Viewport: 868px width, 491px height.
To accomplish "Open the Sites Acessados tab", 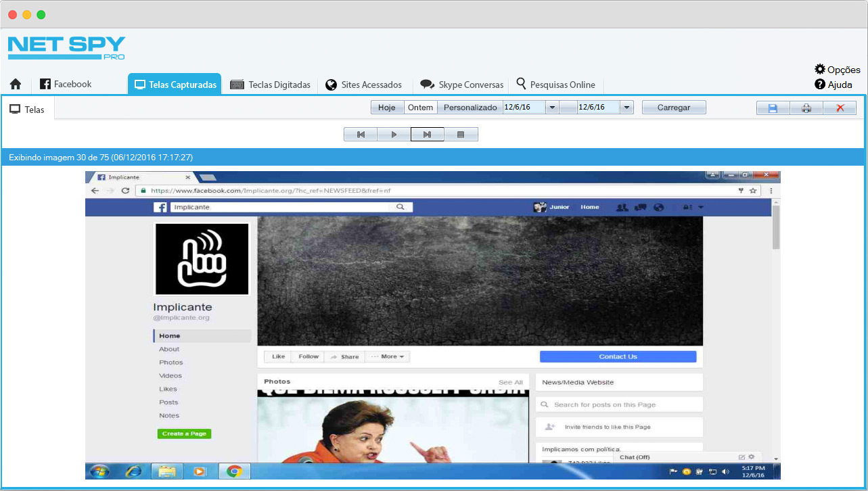I will (x=364, y=85).
